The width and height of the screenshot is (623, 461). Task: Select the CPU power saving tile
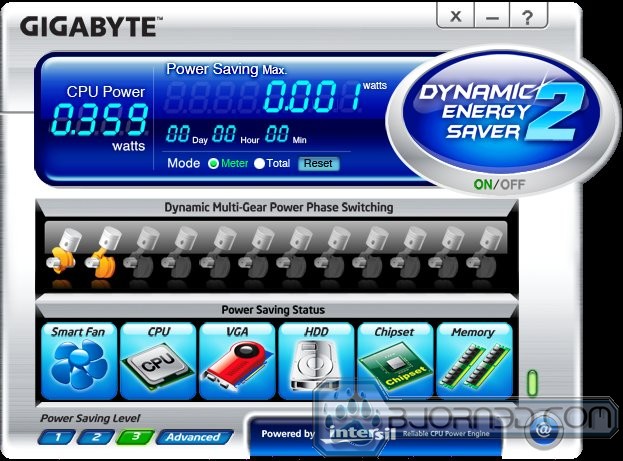coord(158,361)
